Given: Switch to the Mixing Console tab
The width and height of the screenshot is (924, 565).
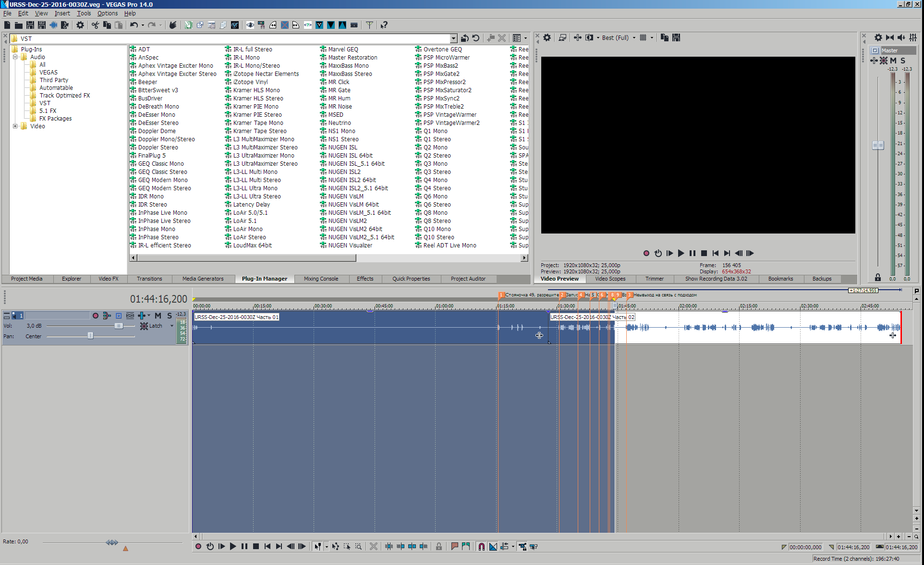Looking at the screenshot, I should (321, 279).
